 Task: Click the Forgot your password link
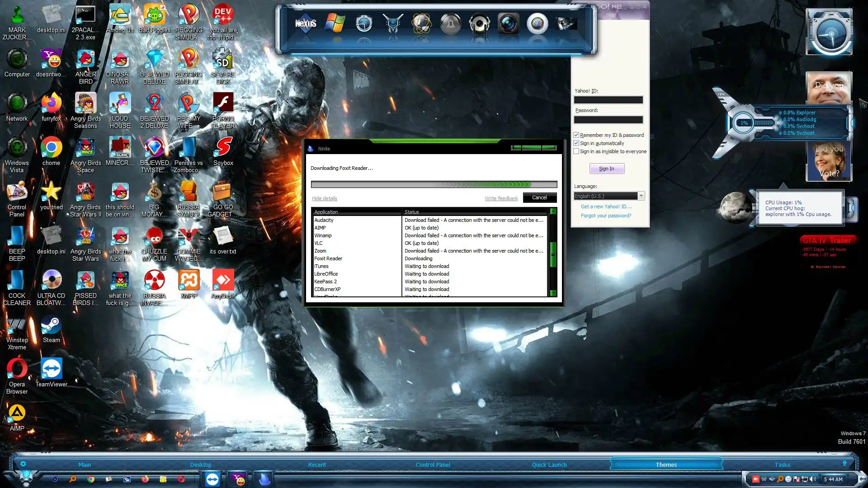[606, 216]
